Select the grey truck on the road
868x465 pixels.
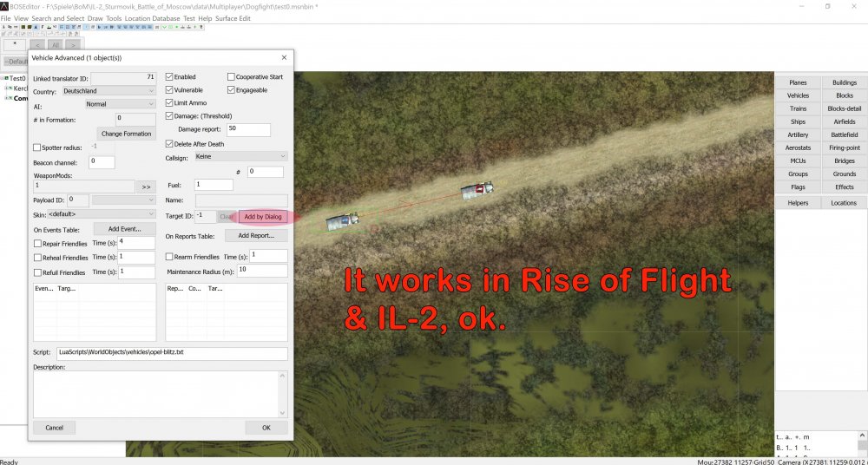click(x=477, y=190)
